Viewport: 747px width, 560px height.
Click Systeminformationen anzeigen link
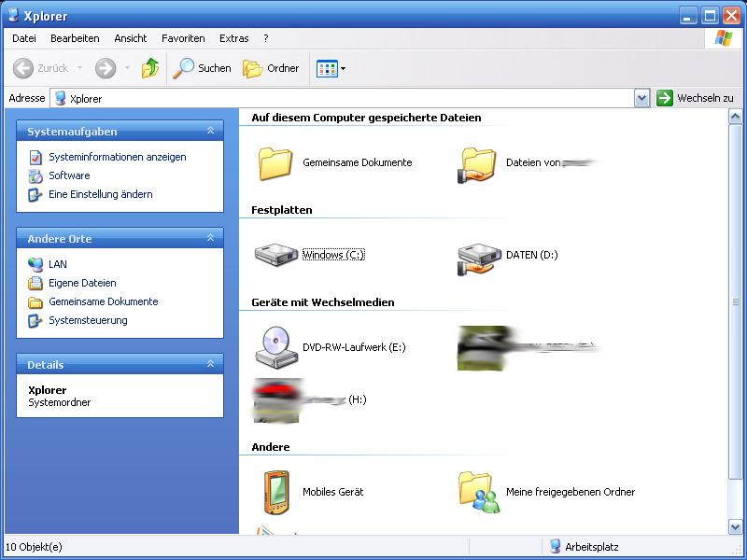[x=118, y=157]
